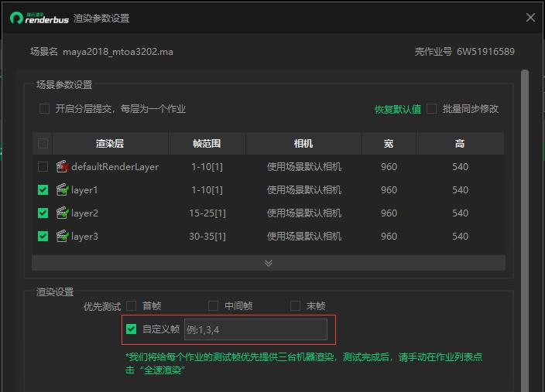The width and height of the screenshot is (545, 392).
Task: Click the 帧范围 column header
Action: click(x=207, y=143)
